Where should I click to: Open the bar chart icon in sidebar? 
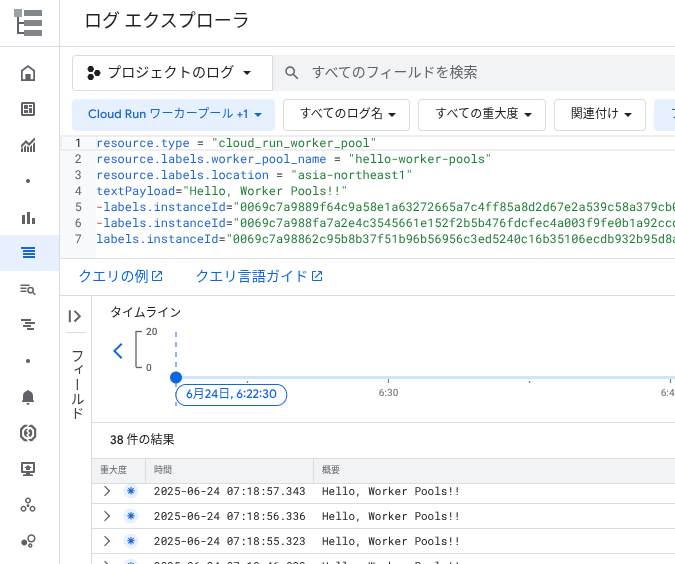pos(28,218)
